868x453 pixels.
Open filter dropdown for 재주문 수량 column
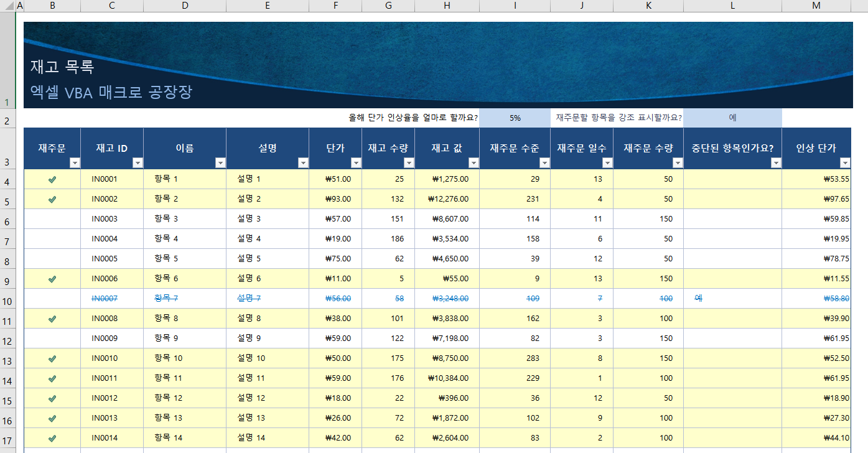pyautogui.click(x=678, y=163)
